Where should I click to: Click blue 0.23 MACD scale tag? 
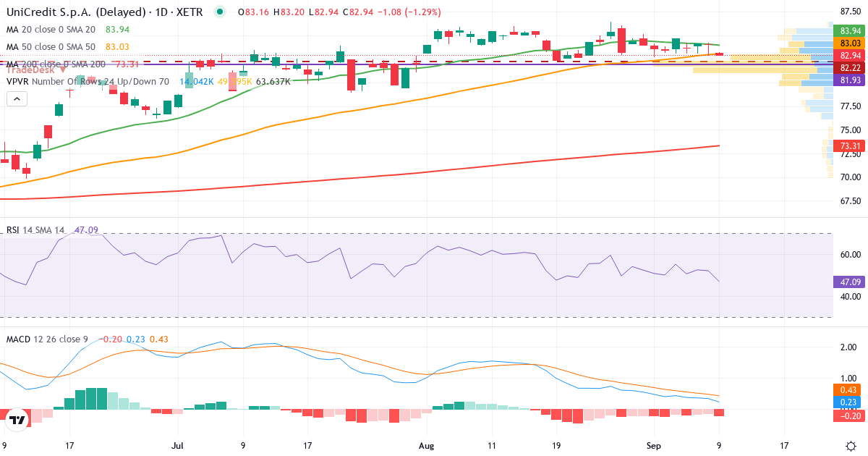(x=850, y=402)
